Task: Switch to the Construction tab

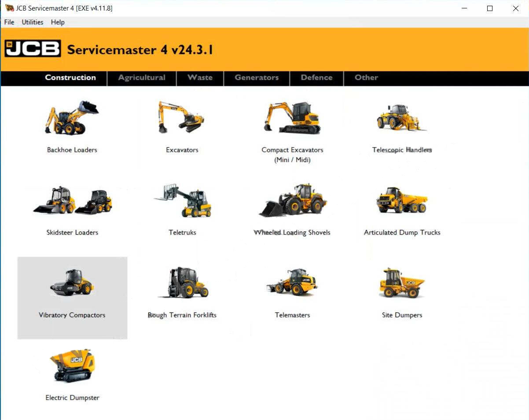Action: (70, 77)
